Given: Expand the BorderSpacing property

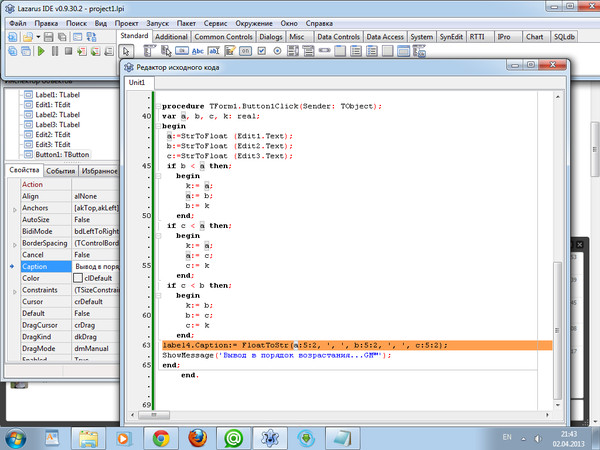Looking at the screenshot, I should pos(14,243).
